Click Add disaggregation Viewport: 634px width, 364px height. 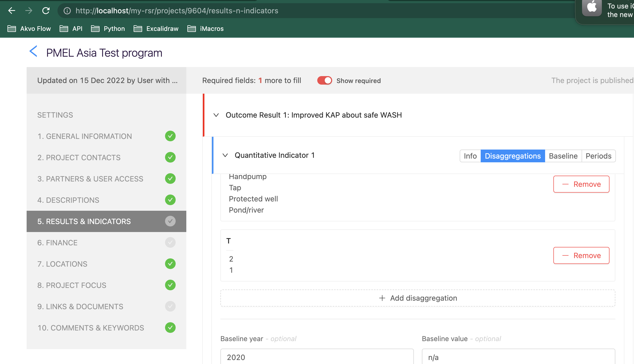[x=418, y=298]
